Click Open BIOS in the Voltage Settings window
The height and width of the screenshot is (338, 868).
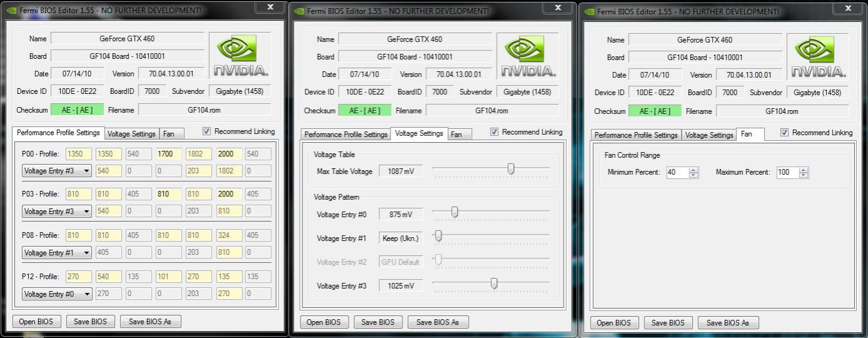(325, 322)
